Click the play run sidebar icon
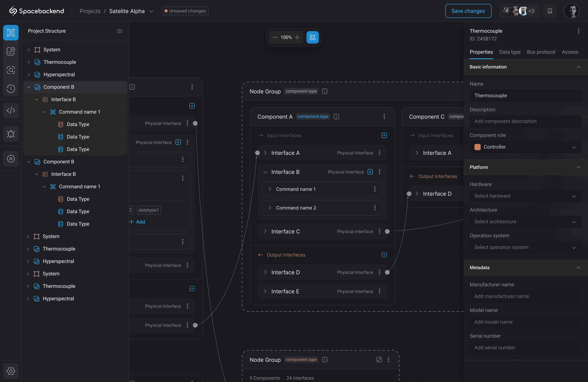 pyautogui.click(x=11, y=159)
